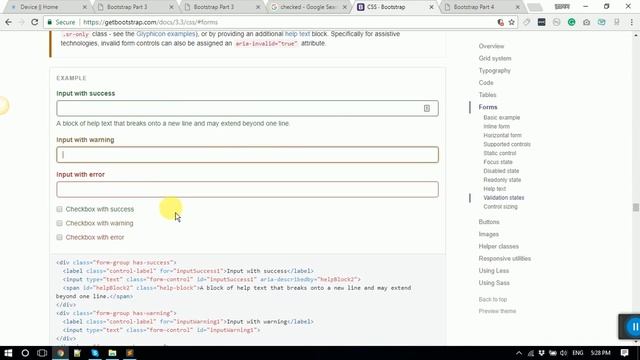Open Notepad++ from the taskbar

click(78, 353)
